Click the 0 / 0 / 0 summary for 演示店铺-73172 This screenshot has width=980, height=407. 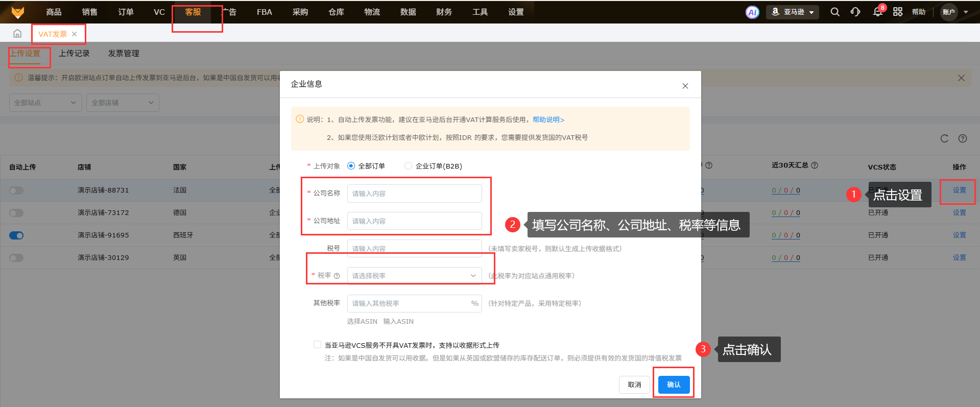[786, 213]
